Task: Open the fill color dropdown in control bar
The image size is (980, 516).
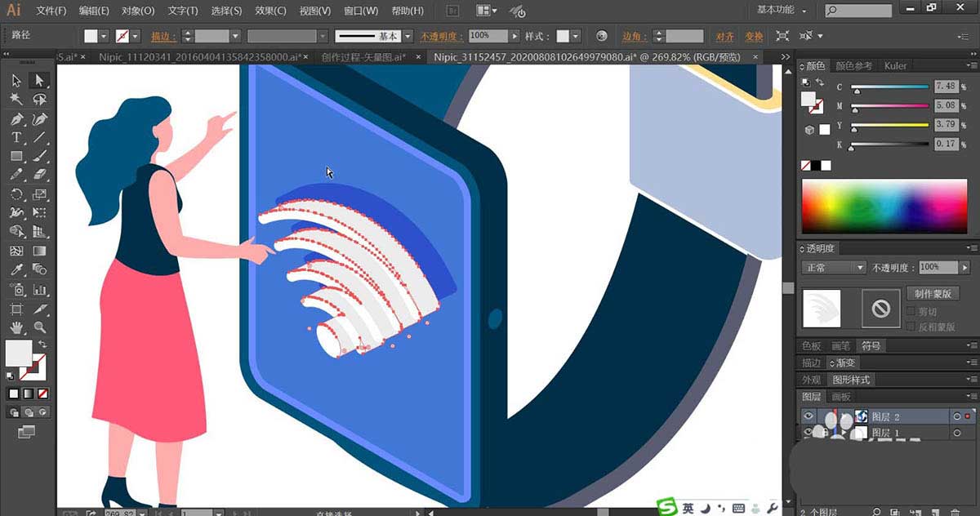Action: pyautogui.click(x=103, y=36)
